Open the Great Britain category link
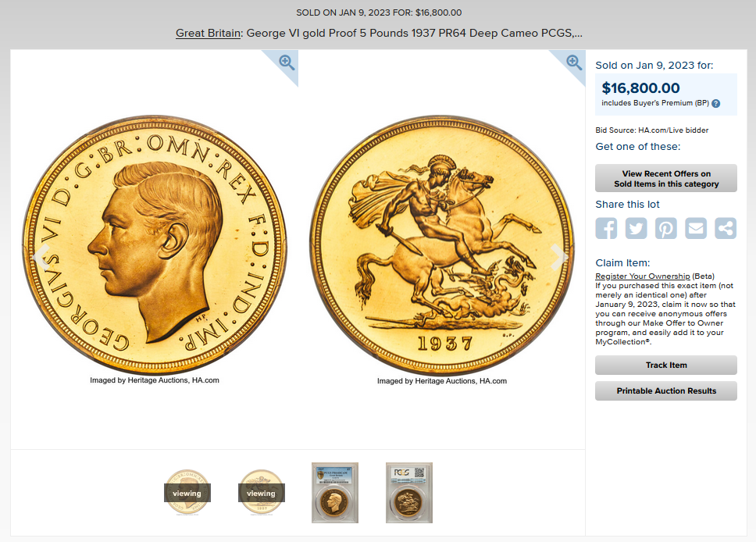756x542 pixels. coord(208,33)
